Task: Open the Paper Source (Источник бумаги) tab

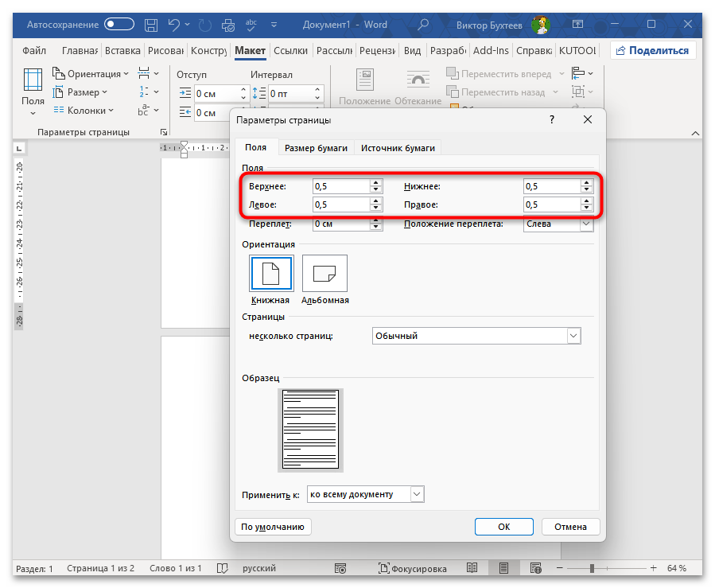Action: [x=398, y=148]
